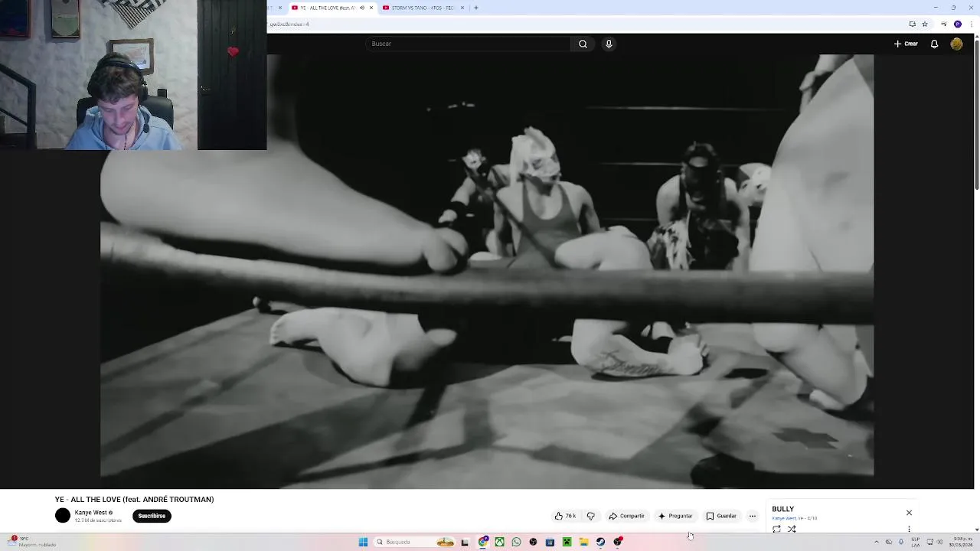
Task: Open the File Explorer folder in taskbar
Action: [x=583, y=542]
